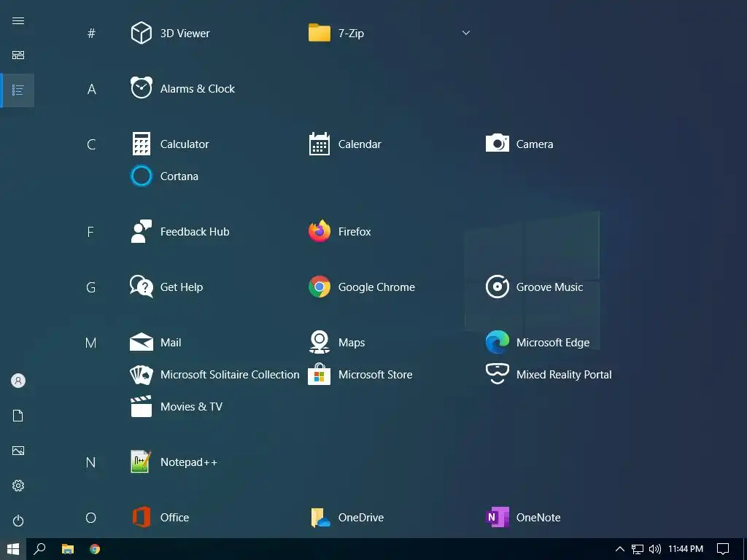This screenshot has height=560, width=747.
Task: Open Cortana circle icon
Action: coord(141,176)
